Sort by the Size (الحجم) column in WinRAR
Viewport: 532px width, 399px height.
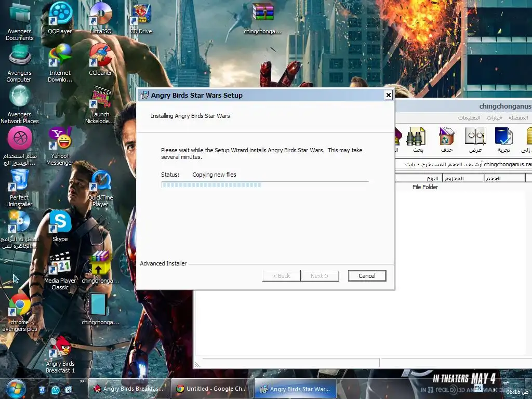pos(504,178)
